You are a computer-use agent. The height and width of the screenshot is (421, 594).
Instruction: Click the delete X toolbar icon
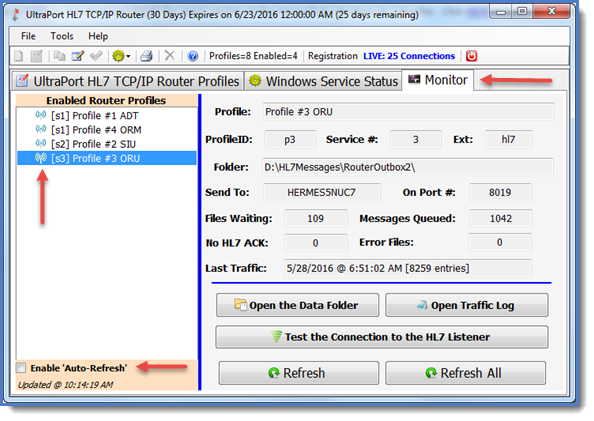170,56
